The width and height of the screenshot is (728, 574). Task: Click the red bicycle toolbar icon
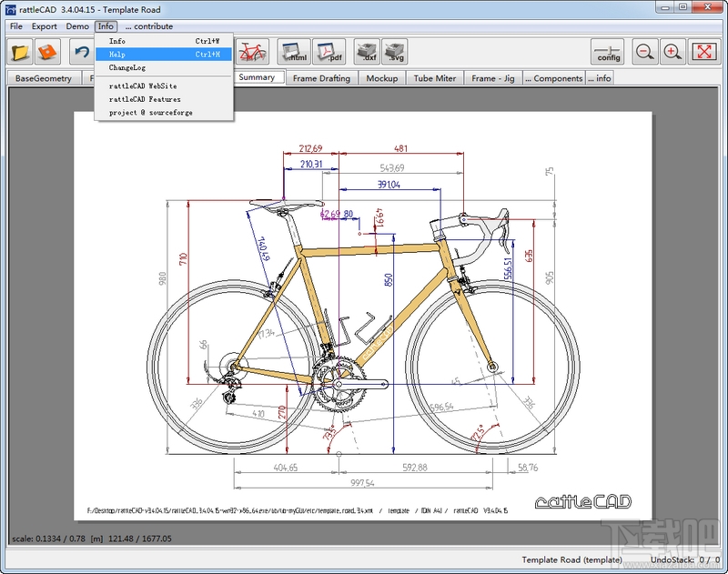point(252,52)
